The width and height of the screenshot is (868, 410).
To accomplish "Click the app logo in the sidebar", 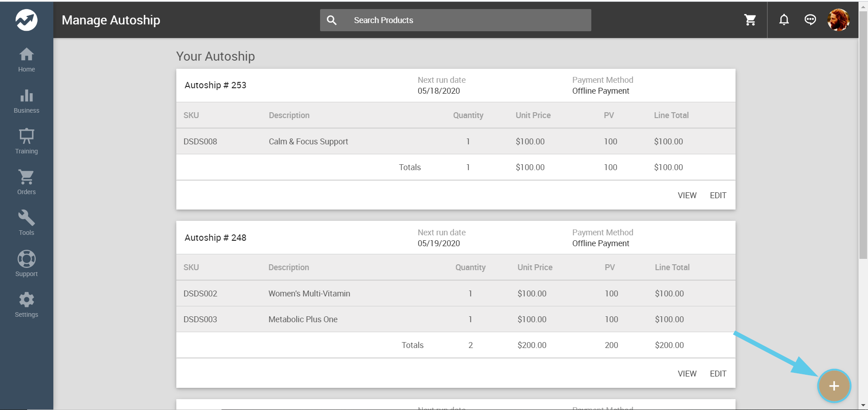I will pyautogui.click(x=26, y=20).
